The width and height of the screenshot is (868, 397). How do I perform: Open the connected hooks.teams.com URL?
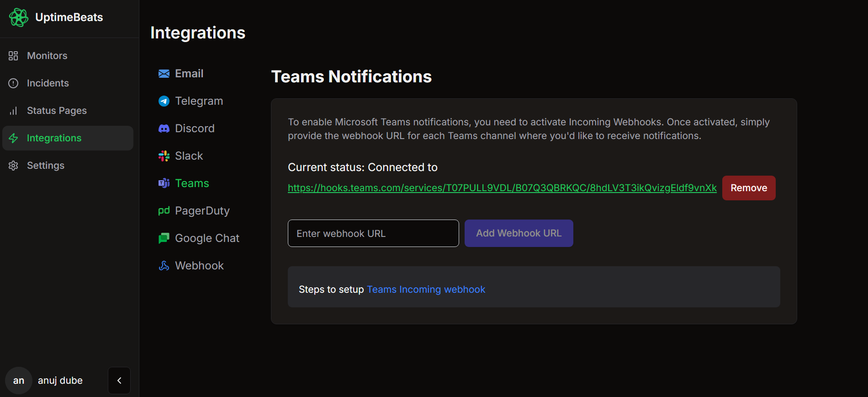(x=502, y=188)
